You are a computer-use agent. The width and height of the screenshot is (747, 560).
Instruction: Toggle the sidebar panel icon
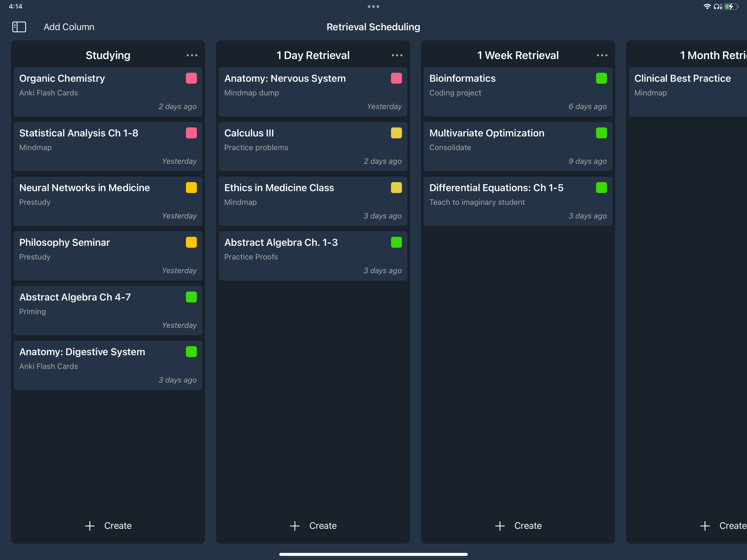(19, 27)
